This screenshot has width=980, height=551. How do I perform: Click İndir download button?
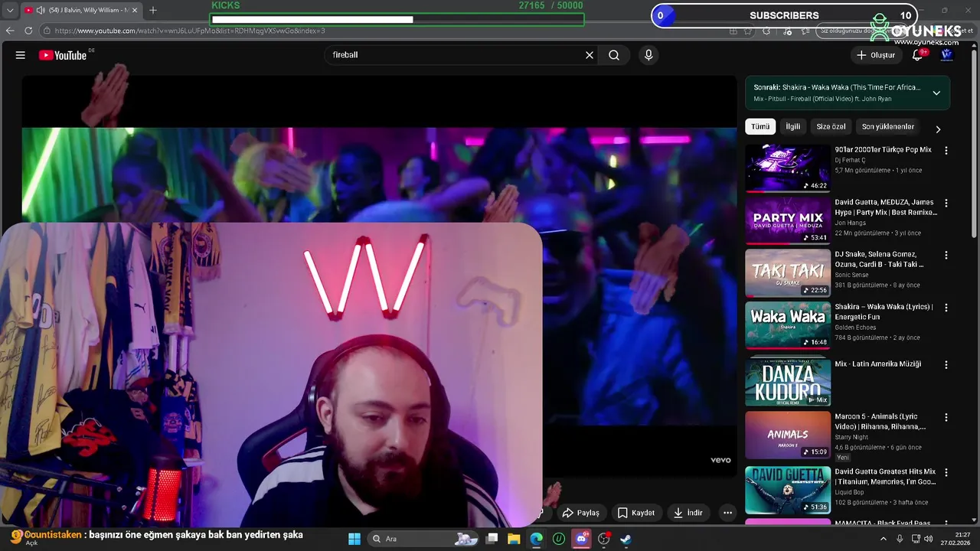pos(688,513)
